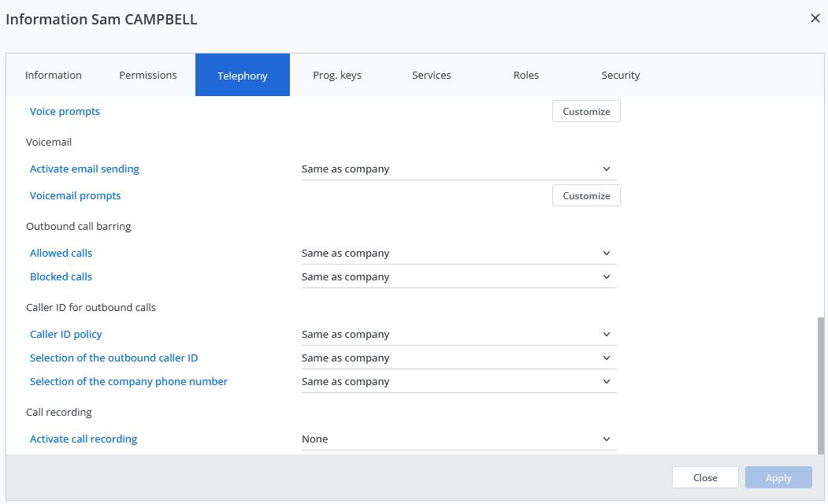Click Customize button for Voice prompts
This screenshot has height=504, width=828.
pyautogui.click(x=586, y=112)
